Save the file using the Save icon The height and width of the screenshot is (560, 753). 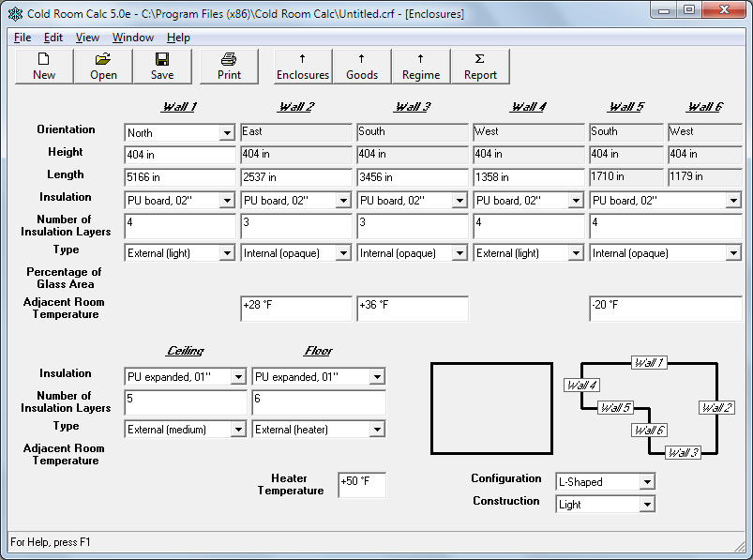tap(161, 66)
